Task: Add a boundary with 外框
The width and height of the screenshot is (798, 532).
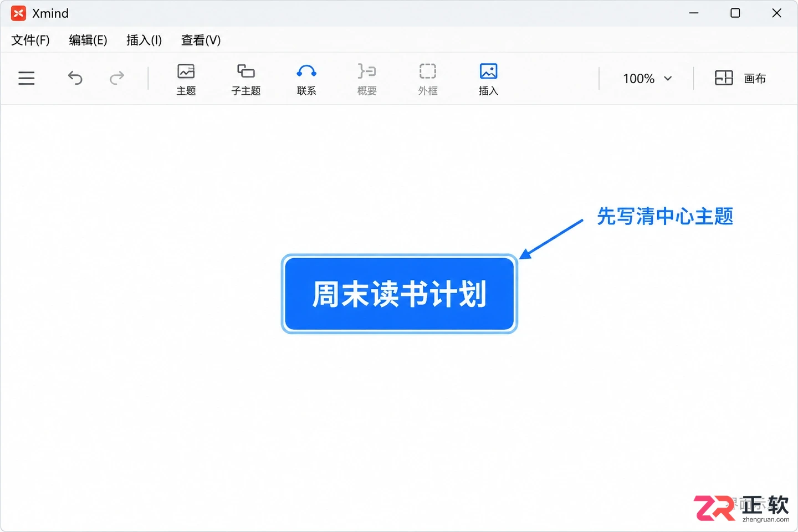Action: (x=428, y=79)
